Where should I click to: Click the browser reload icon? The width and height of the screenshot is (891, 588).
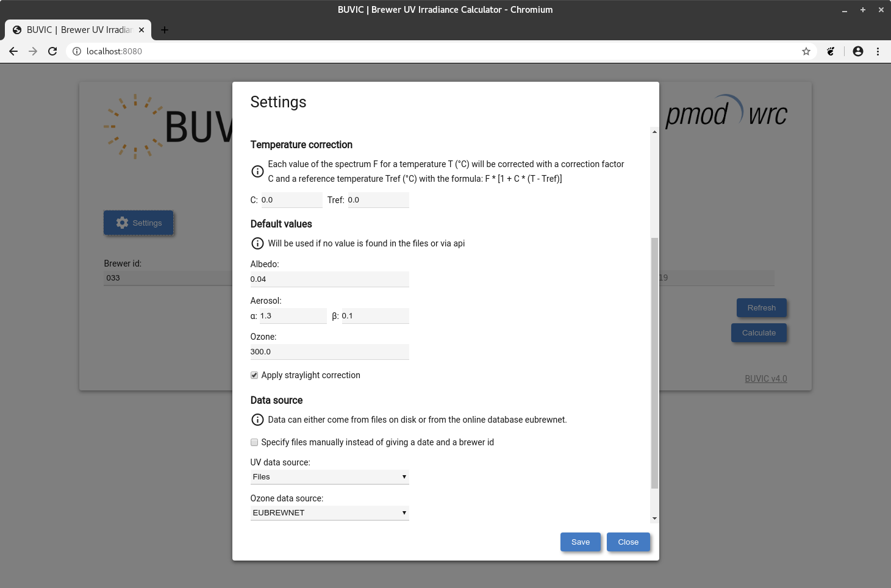tap(52, 51)
